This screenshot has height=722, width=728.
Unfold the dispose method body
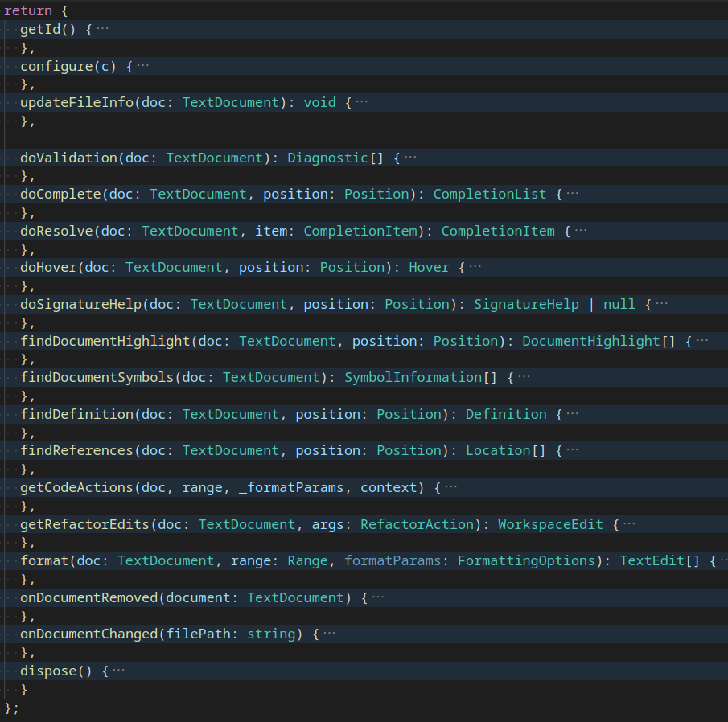(x=121, y=670)
